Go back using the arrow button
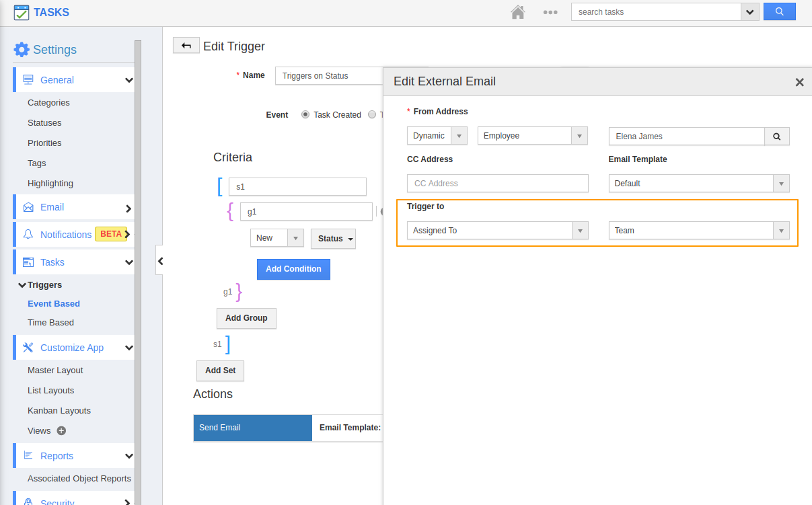The width and height of the screenshot is (812, 505). click(x=186, y=46)
